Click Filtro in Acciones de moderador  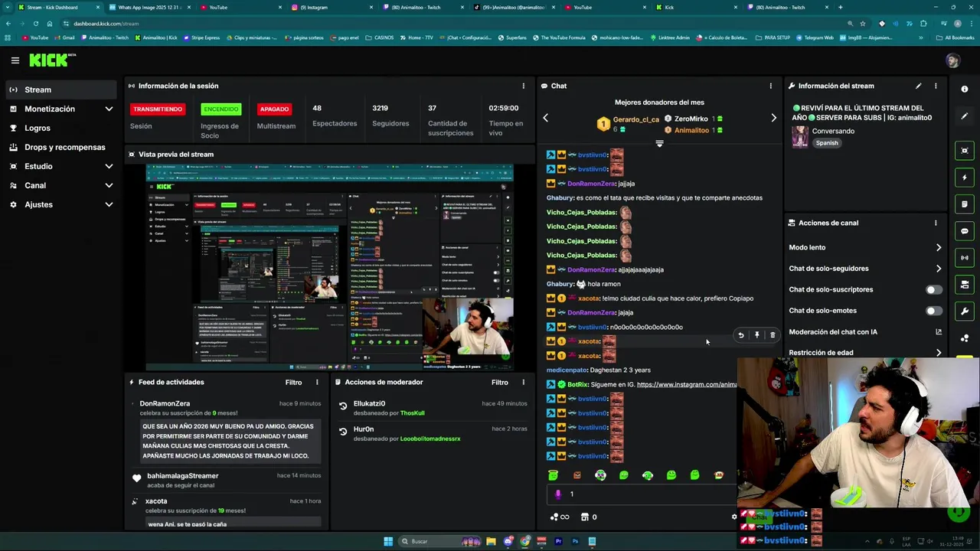click(x=500, y=382)
